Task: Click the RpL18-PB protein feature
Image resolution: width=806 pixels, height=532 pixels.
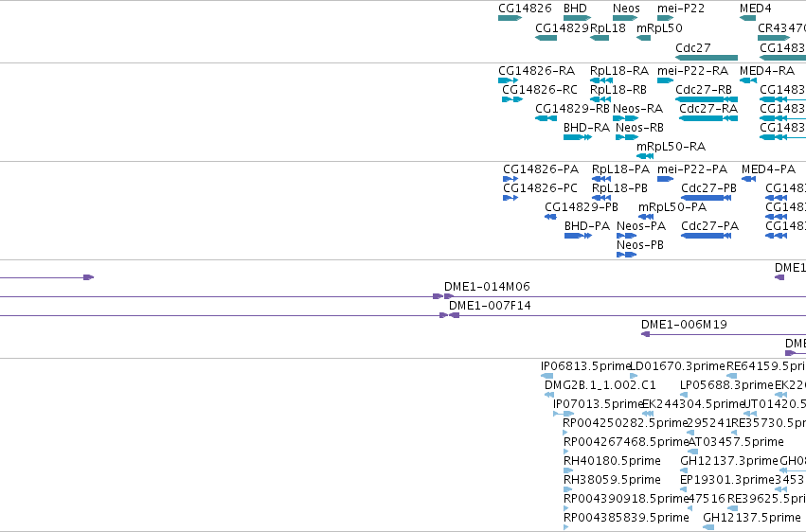Action: [601, 198]
